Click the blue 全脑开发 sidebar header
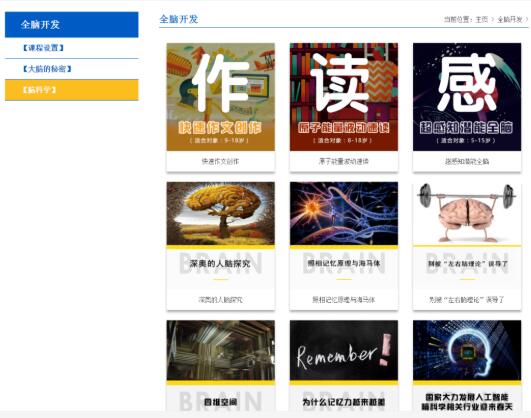This screenshot has height=418, width=531. (72, 25)
